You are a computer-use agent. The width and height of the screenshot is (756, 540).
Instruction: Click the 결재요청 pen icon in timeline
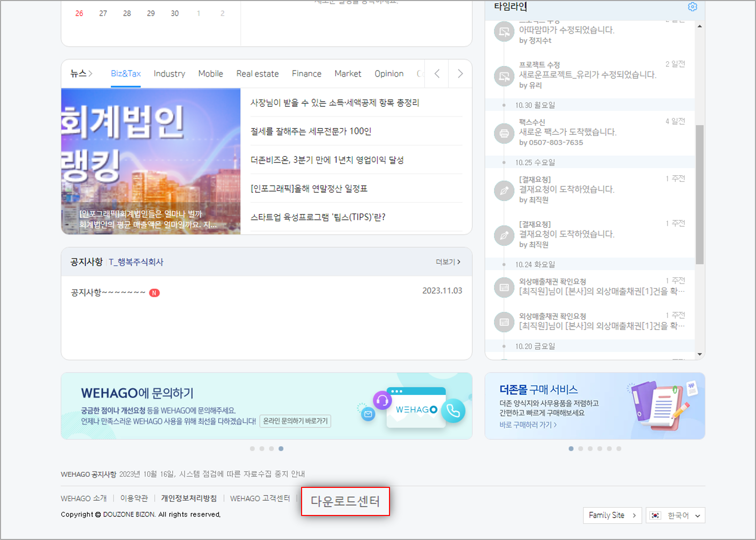504,190
